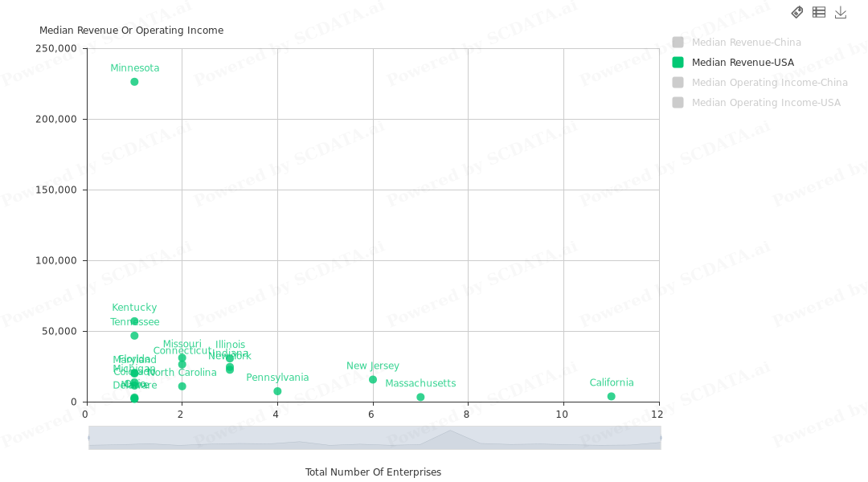Click the gray Median Revenue-China legend swatch
868x482 pixels.
tap(678, 43)
